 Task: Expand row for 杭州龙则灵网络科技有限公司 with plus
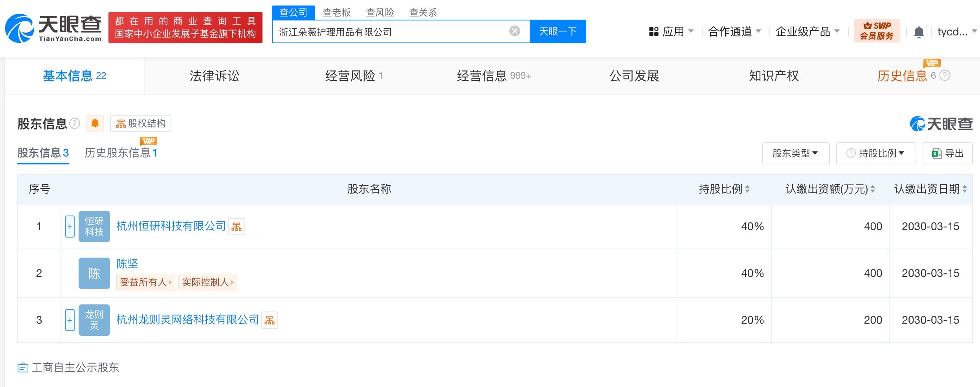click(x=70, y=320)
